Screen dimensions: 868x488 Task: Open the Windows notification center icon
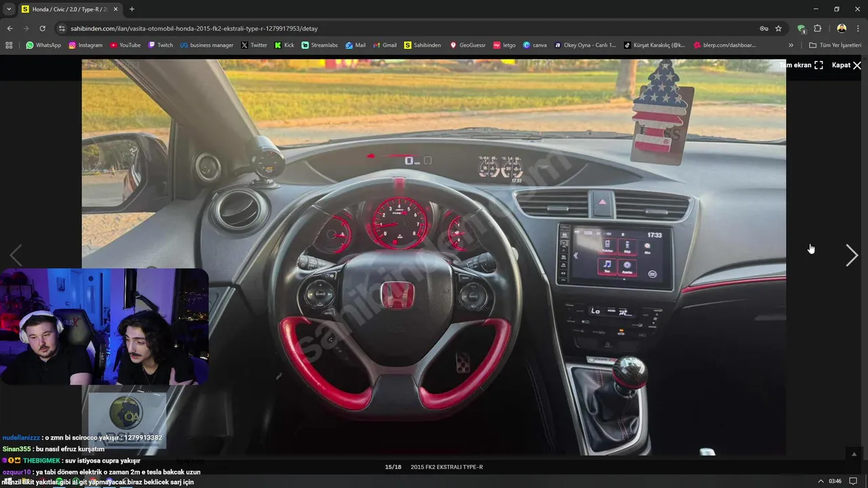tap(853, 481)
